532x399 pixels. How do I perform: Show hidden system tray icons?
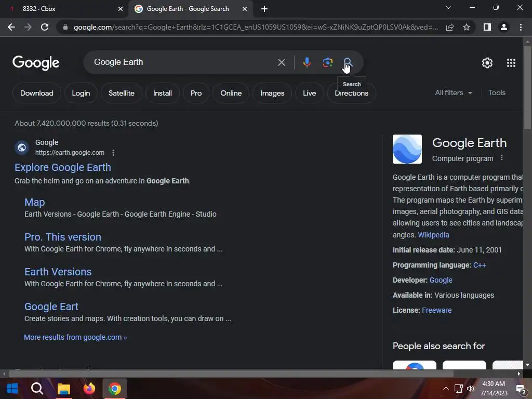tap(446, 389)
